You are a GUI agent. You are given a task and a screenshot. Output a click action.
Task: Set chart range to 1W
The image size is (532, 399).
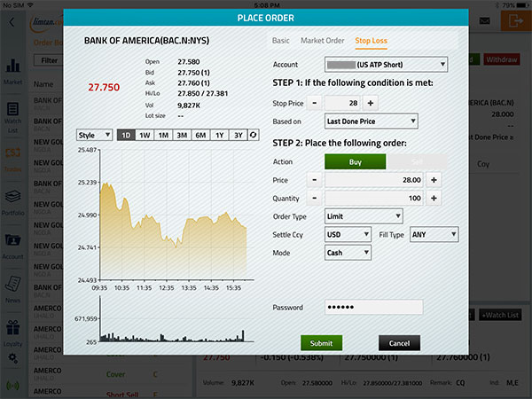(x=145, y=135)
